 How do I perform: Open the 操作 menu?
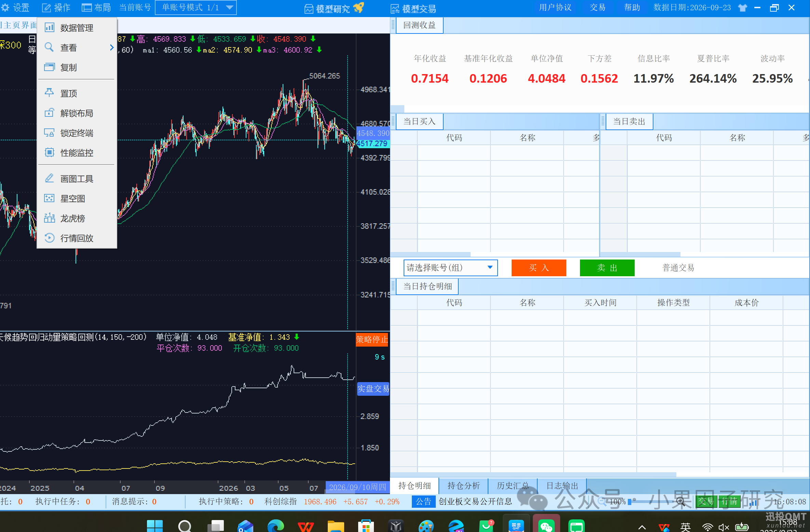coord(56,8)
